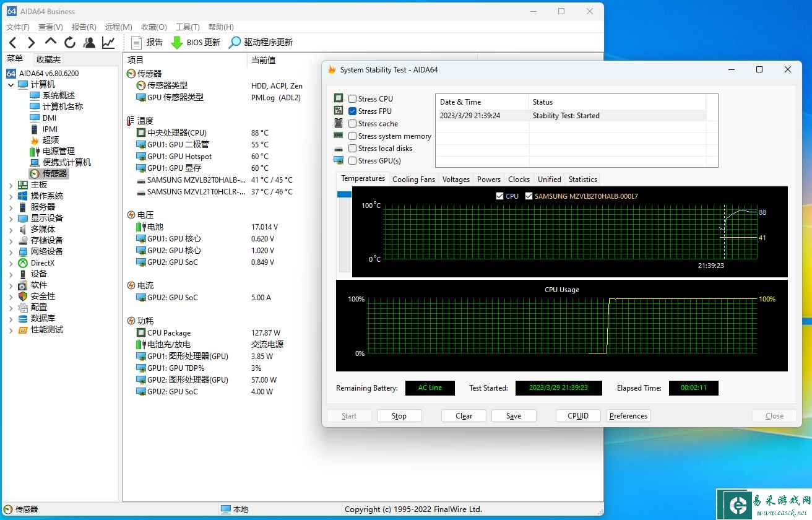This screenshot has width=812, height=520.
Task: Click 驱动程序更新 driver update button
Action: (x=261, y=42)
